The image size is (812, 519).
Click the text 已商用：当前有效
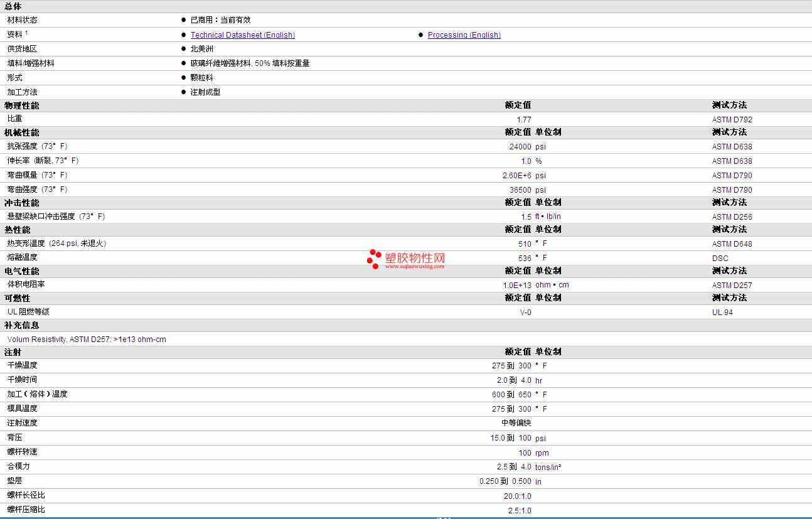click(x=220, y=20)
